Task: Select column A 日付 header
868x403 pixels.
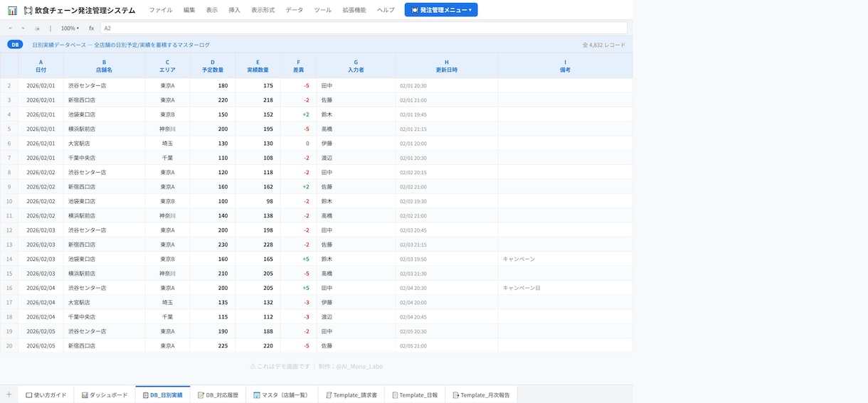Action: [41, 65]
